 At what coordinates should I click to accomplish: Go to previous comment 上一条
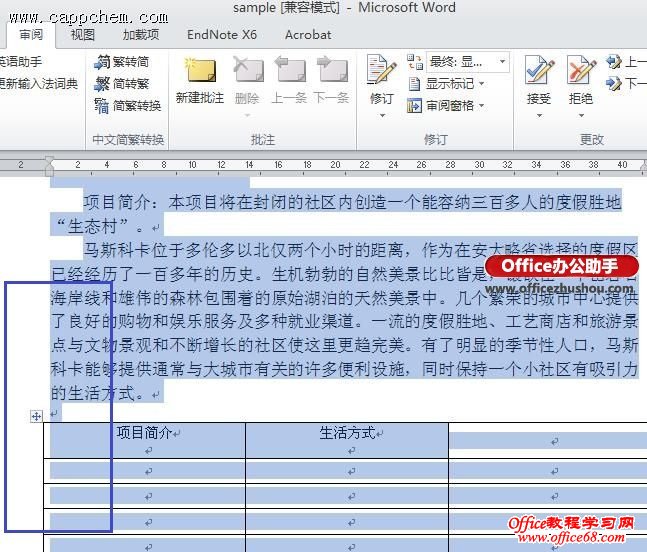click(290, 81)
